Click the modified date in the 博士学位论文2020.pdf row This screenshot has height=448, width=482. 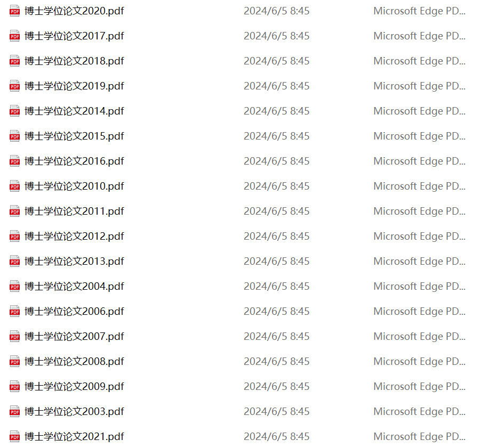coord(276,11)
